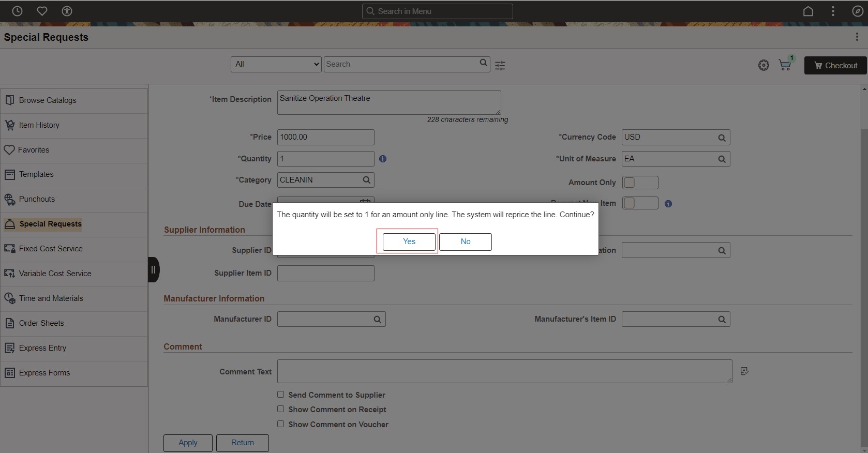Open Punchouts in the sidebar
The height and width of the screenshot is (453, 868).
(x=74, y=199)
